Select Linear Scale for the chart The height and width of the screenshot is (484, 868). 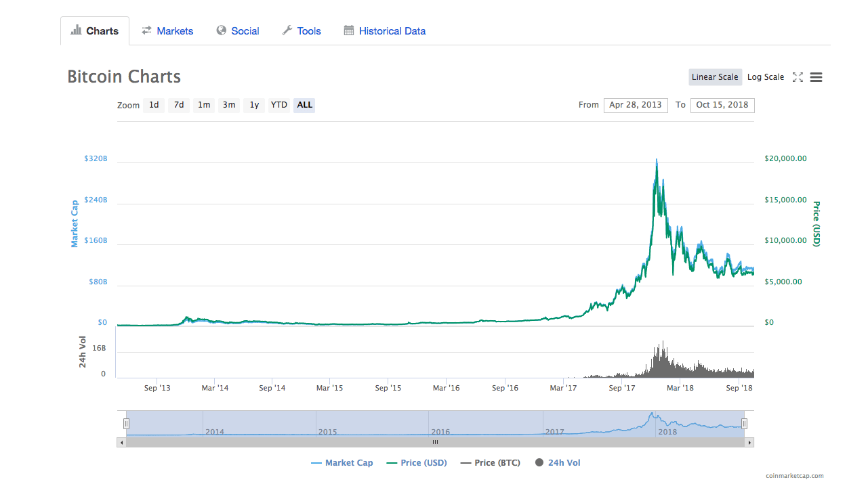point(715,77)
